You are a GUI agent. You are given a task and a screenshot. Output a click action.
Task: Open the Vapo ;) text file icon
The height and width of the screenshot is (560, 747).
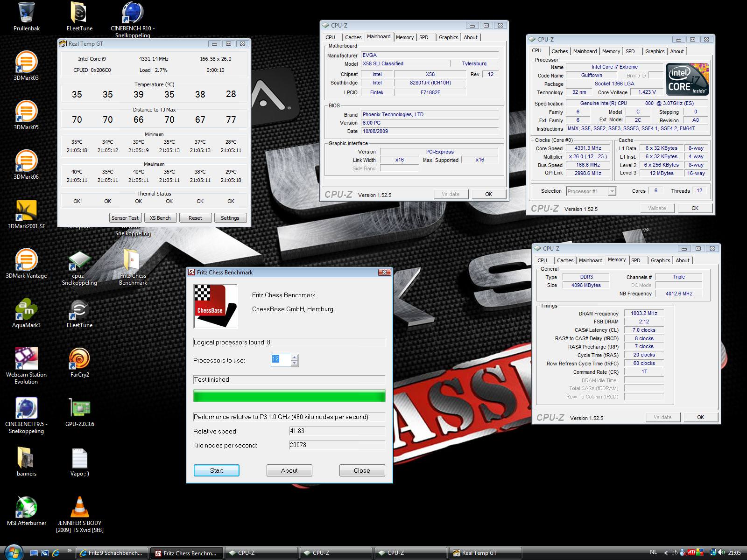point(79,458)
